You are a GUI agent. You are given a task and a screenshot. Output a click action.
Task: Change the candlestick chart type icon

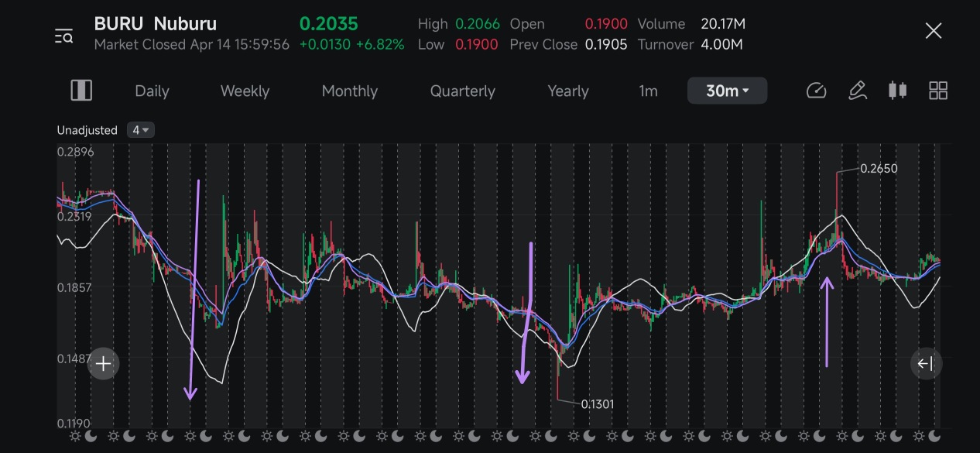[x=897, y=91]
